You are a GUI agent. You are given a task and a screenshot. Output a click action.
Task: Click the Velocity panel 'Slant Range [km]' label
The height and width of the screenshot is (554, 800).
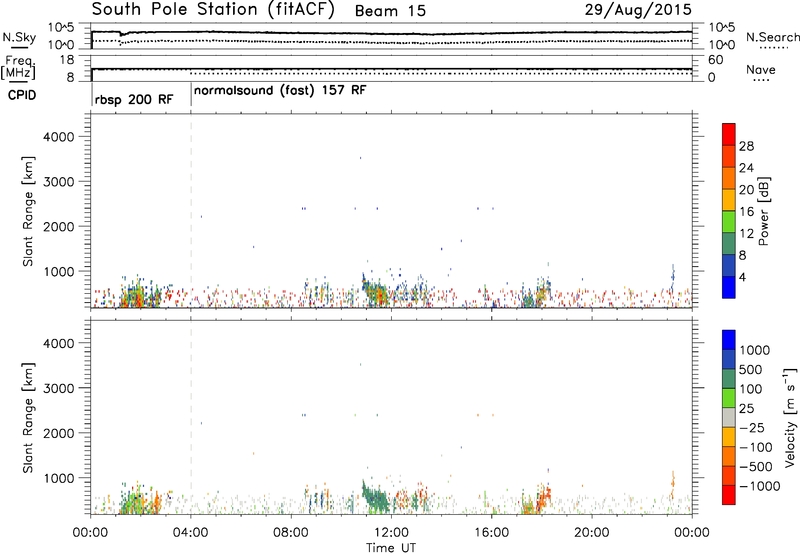pyautogui.click(x=29, y=418)
